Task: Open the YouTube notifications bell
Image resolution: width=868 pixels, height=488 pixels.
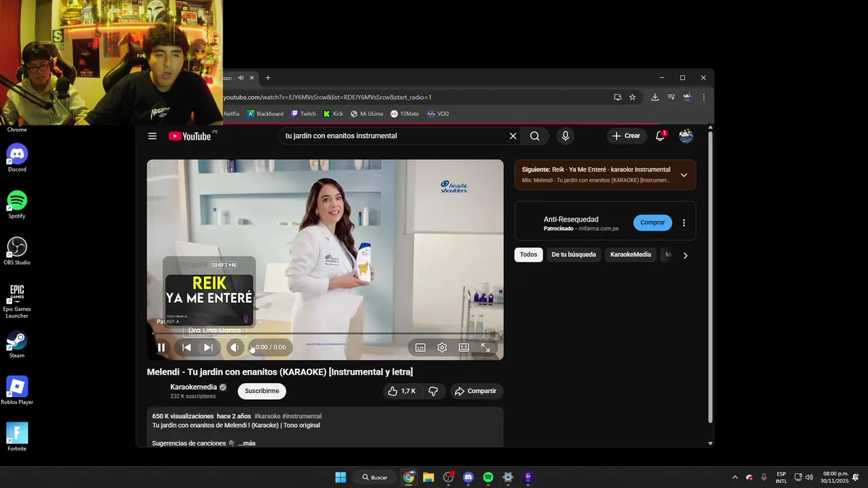Action: 660,136
